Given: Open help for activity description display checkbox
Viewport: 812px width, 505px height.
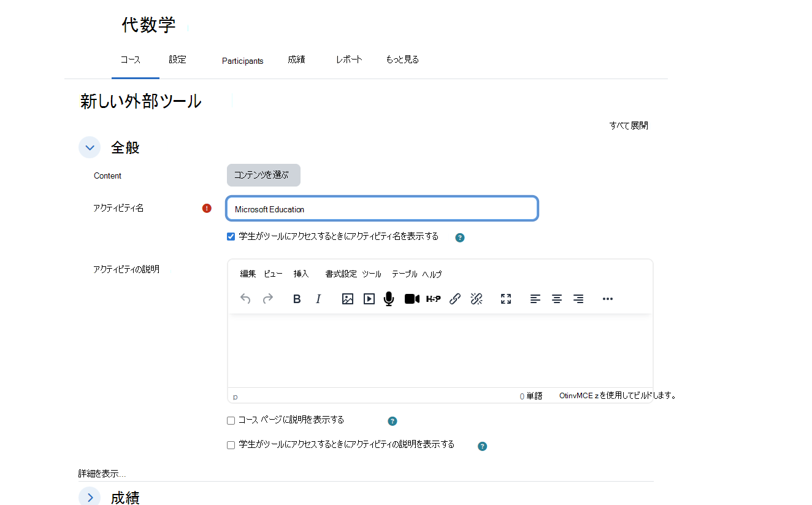Looking at the screenshot, I should point(483,446).
